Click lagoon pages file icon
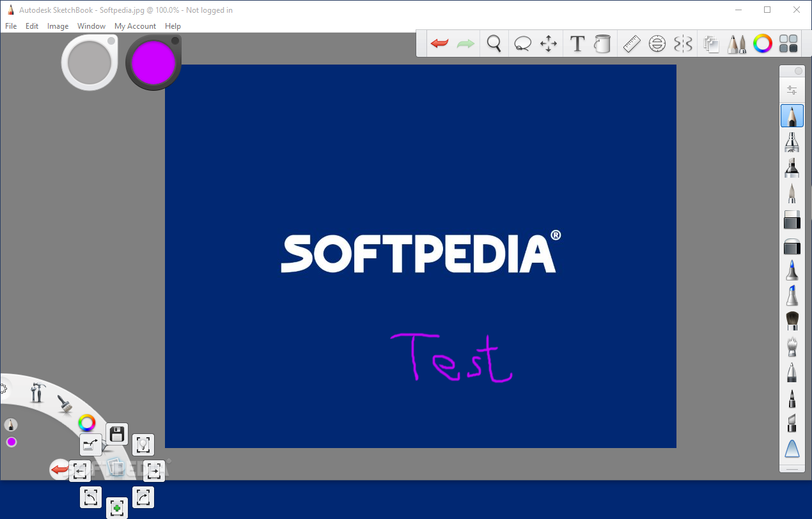This screenshot has width=812, height=519. pos(116,467)
